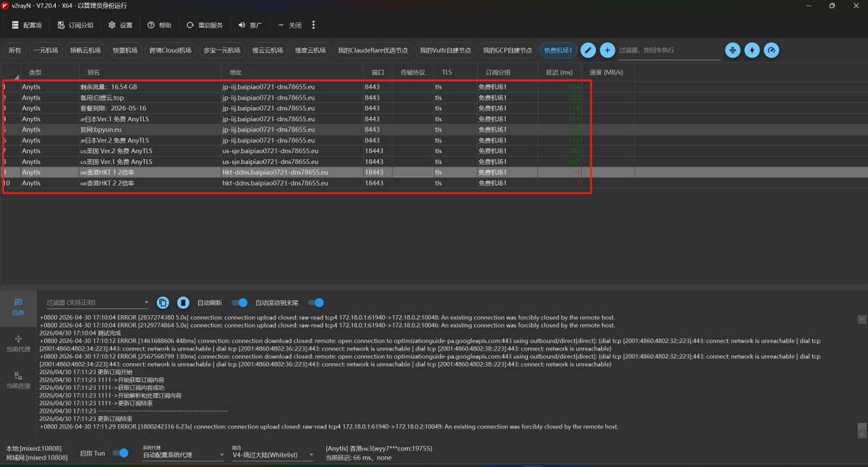
Task: Switch to the 扬帆云机场 tab
Action: 85,50
